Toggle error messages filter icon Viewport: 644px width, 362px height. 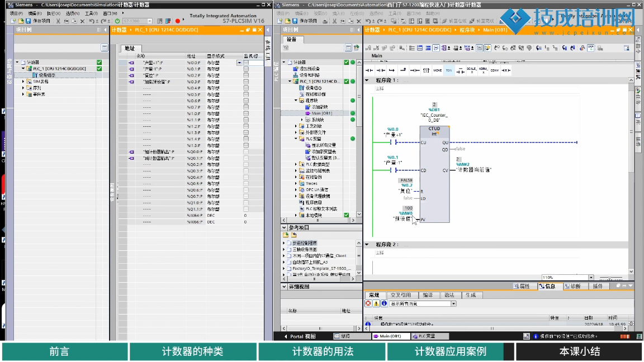[x=368, y=303]
